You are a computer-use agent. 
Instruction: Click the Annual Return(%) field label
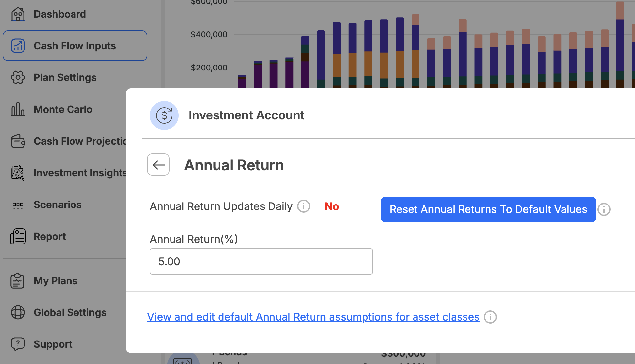click(194, 239)
